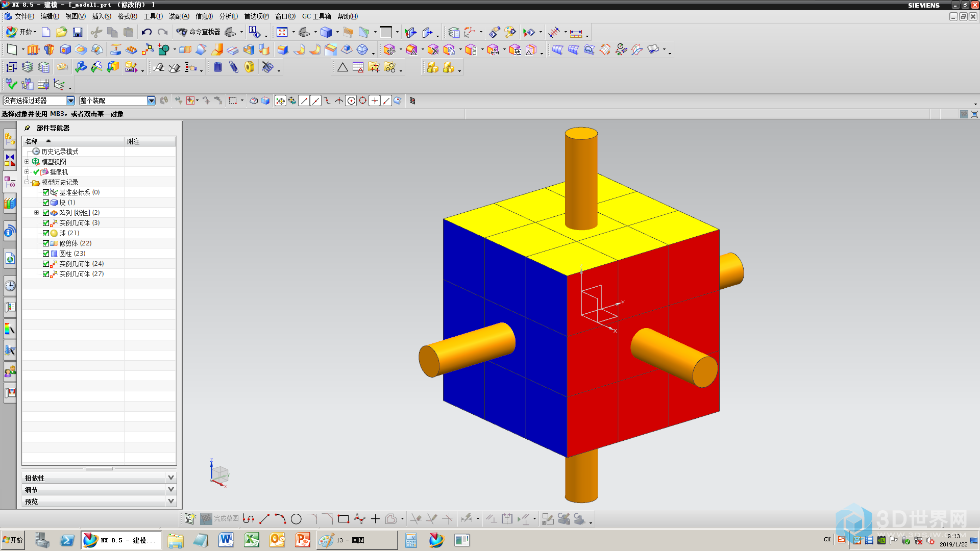Screen dimensions: 980x551
Task: Open the History clock sidebar tab
Action: [10, 285]
